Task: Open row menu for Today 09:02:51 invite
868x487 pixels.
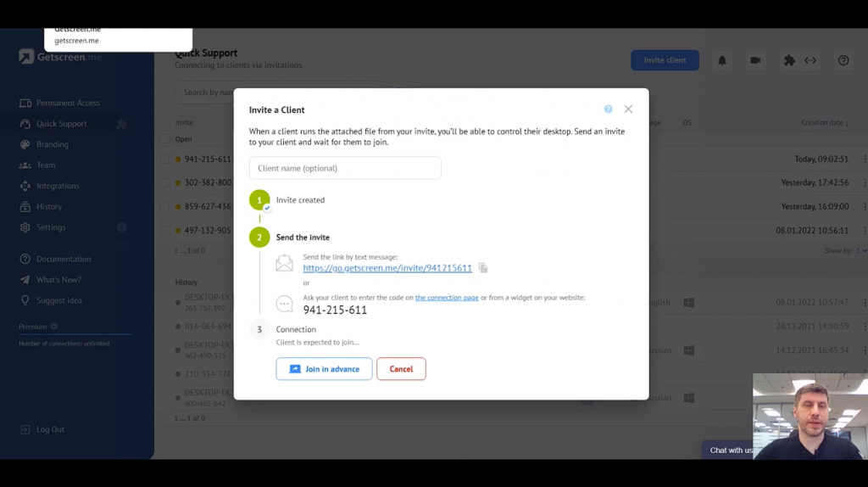Action: 864,159
